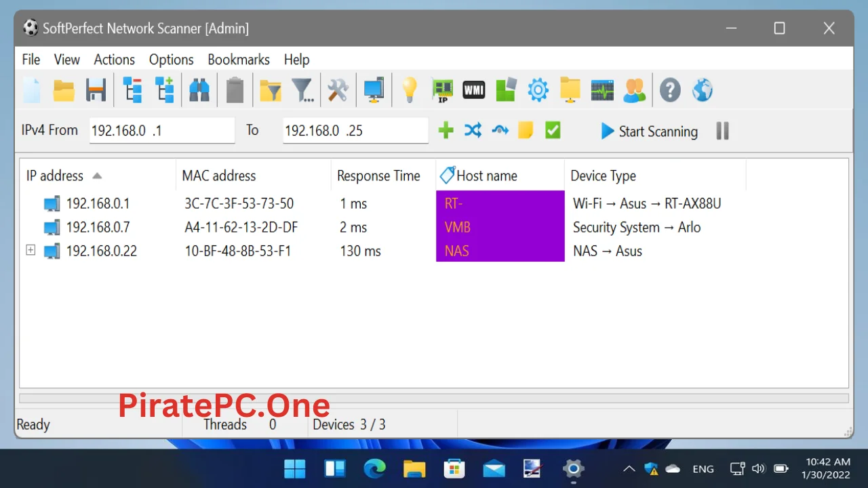Image resolution: width=868 pixels, height=488 pixels.
Task: Click the clipboard paste icon
Action: point(235,90)
